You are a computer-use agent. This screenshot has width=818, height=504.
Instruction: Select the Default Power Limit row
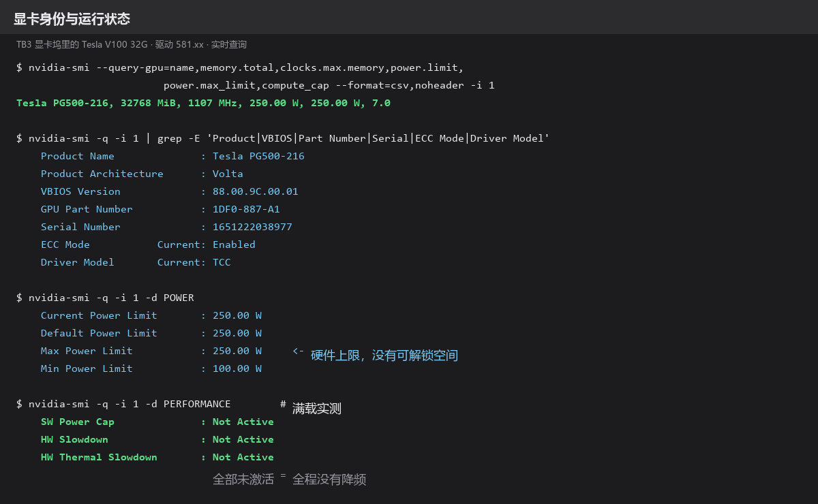coord(151,333)
